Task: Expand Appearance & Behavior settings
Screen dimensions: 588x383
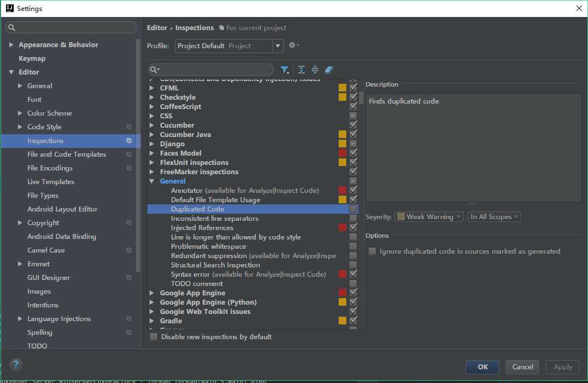Action: click(11, 44)
